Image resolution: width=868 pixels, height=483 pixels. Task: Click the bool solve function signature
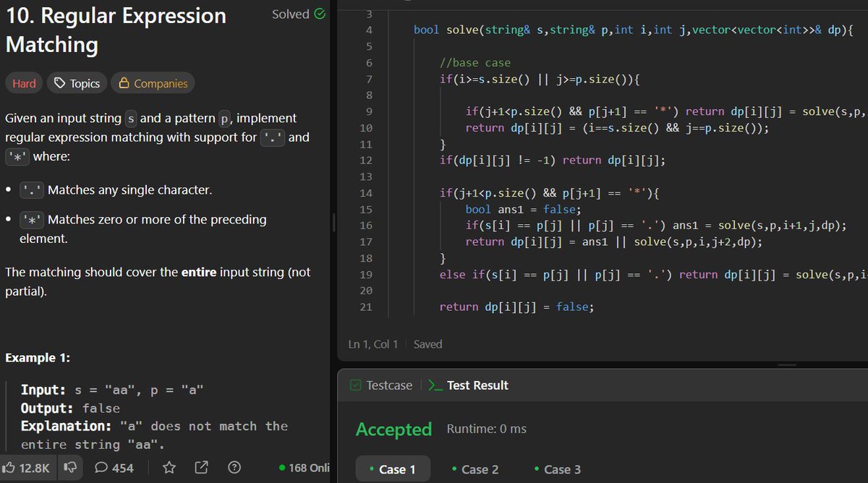pos(634,30)
